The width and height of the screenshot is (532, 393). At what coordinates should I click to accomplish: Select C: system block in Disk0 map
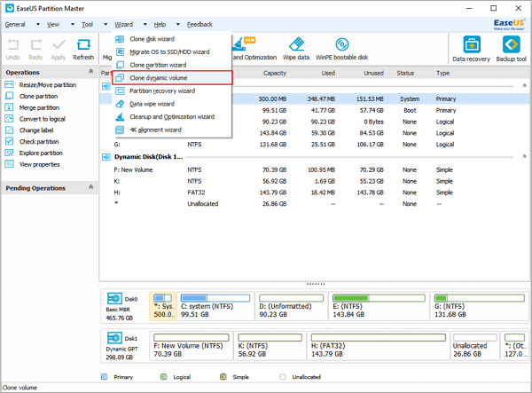pos(215,306)
